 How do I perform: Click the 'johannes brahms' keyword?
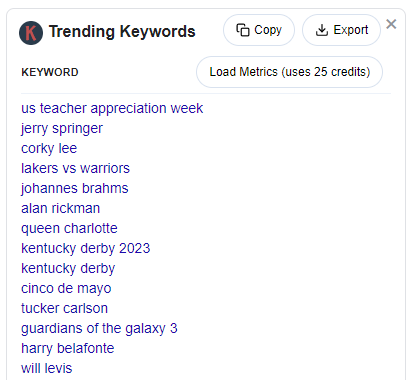[75, 188]
